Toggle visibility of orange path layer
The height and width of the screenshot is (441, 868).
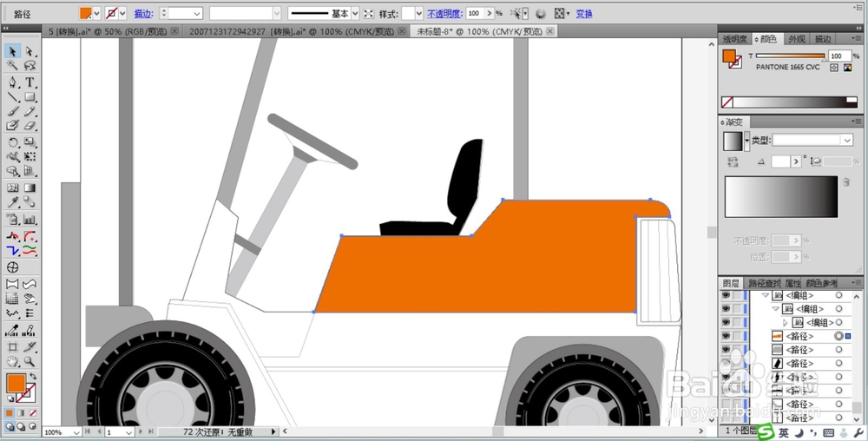point(726,336)
